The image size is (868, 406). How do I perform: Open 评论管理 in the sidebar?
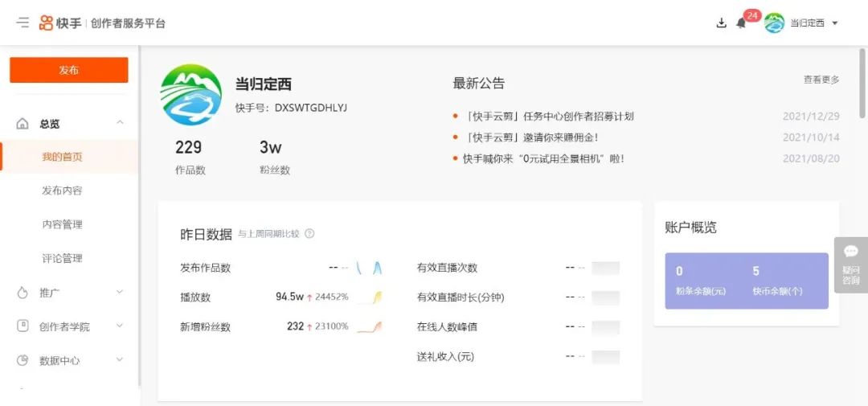[62, 258]
